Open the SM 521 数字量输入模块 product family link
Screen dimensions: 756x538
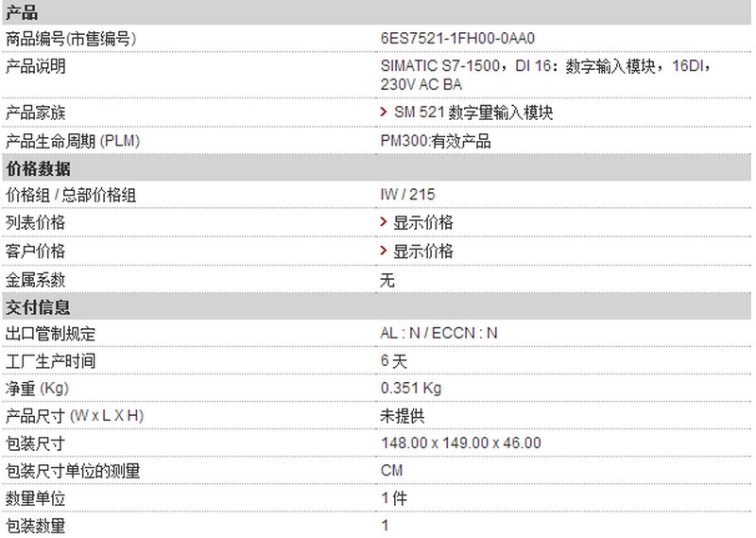(473, 113)
